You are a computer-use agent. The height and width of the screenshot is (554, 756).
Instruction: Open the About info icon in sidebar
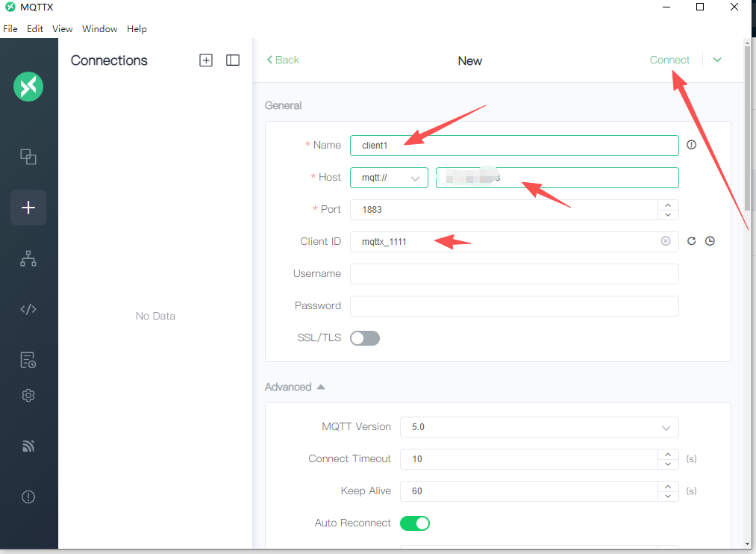(28, 497)
